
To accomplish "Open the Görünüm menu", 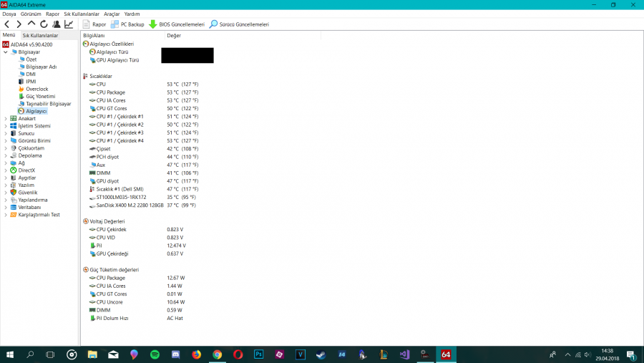I will [x=31, y=14].
